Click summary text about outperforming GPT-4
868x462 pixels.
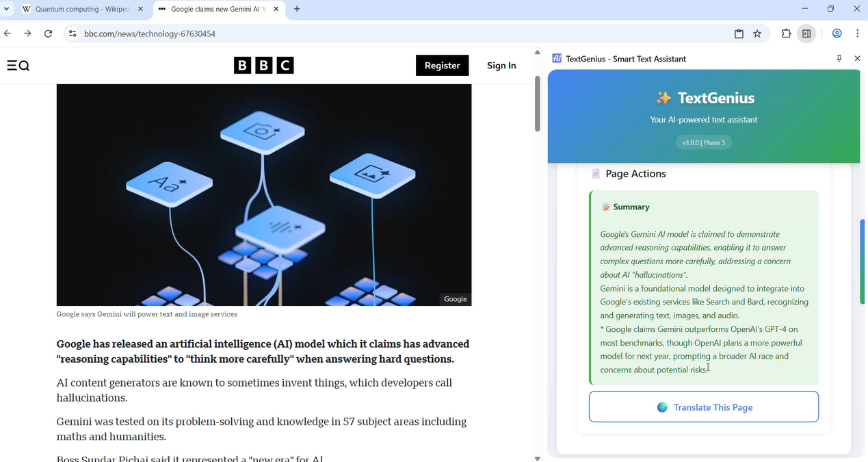coord(701,350)
